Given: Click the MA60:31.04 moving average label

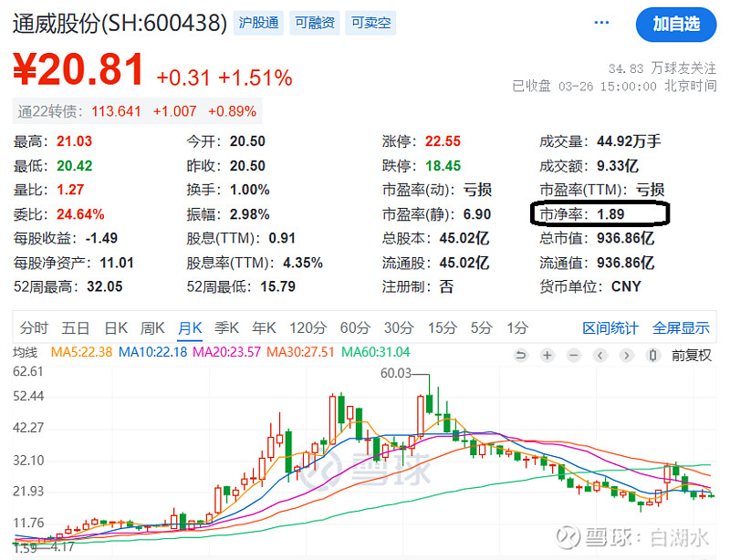Looking at the screenshot, I should tap(376, 352).
